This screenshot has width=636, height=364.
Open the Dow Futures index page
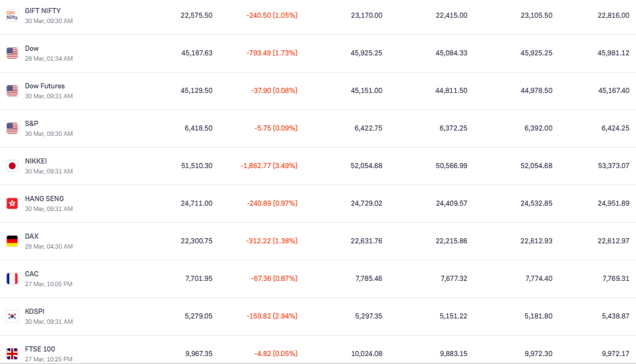pyautogui.click(x=45, y=86)
